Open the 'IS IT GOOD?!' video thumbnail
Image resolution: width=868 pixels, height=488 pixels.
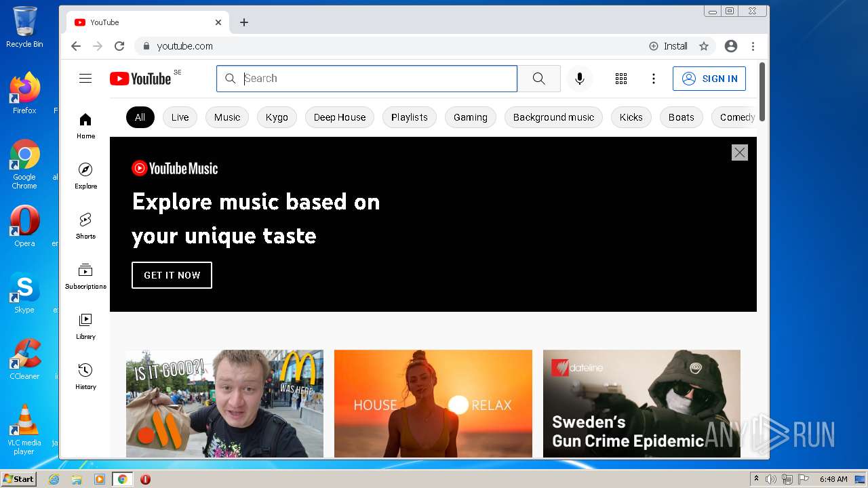pos(224,403)
